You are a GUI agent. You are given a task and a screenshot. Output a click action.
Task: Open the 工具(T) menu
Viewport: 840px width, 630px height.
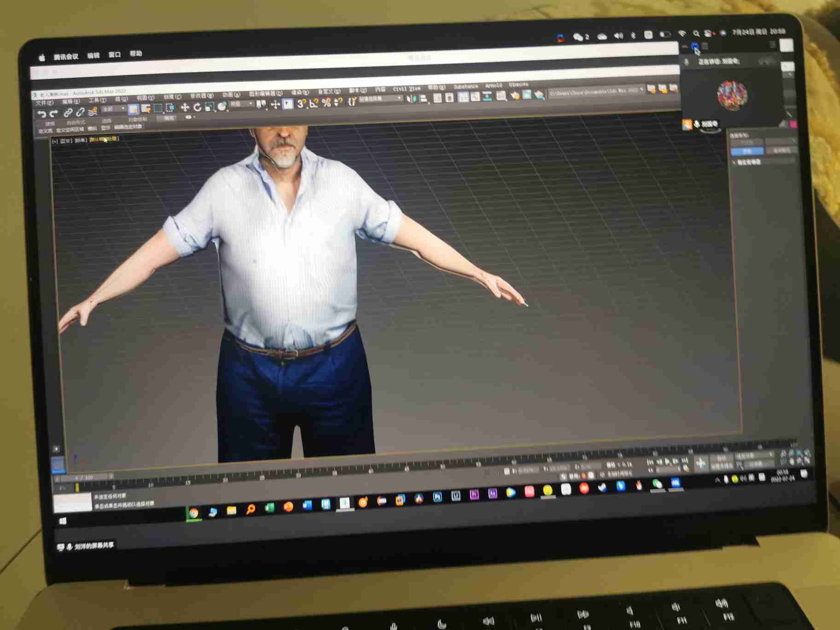[x=97, y=101]
